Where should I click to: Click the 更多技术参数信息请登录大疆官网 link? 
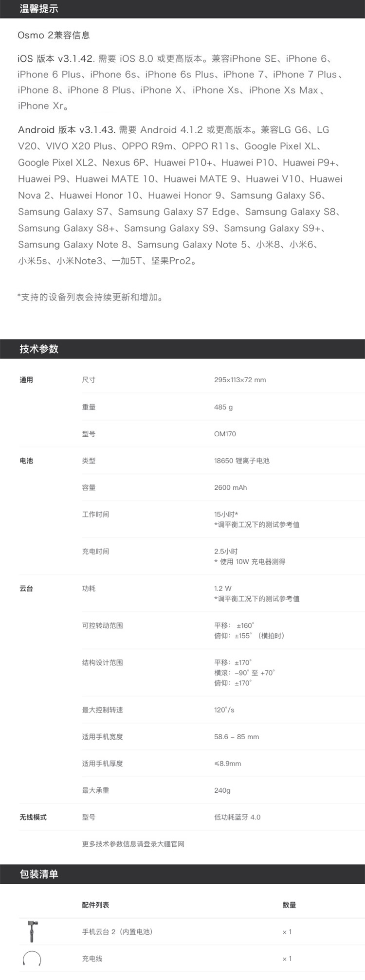tap(133, 844)
